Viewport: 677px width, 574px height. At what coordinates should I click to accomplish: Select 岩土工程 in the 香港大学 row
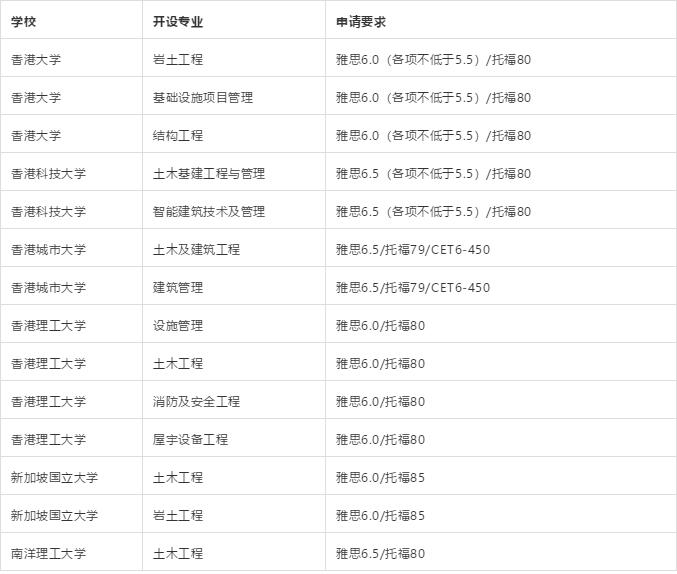[x=178, y=59]
